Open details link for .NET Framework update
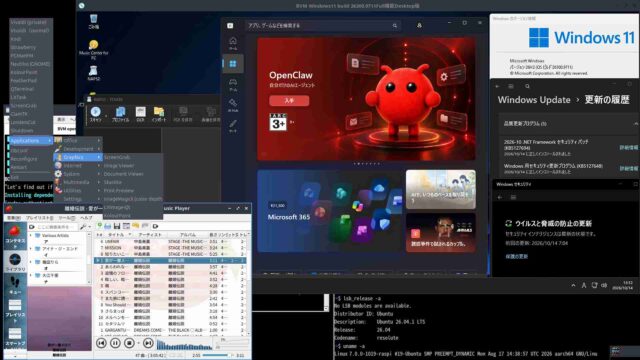640x360 pixels. 629,148
